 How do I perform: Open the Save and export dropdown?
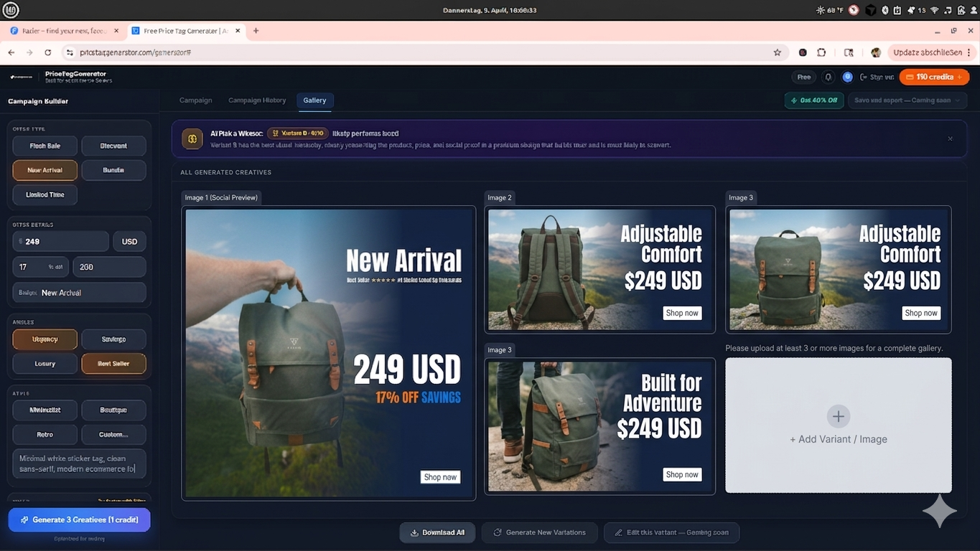[907, 100]
